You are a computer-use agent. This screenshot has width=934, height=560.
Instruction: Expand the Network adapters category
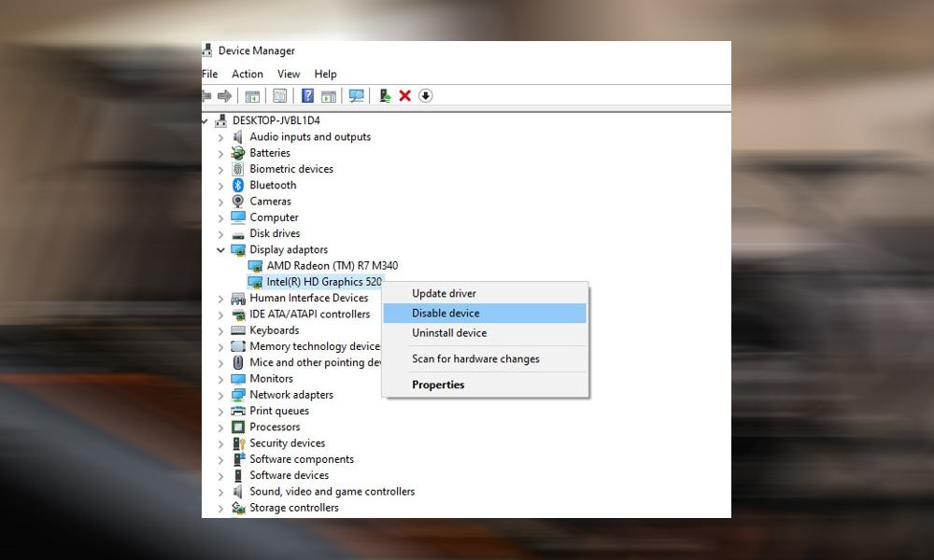click(x=220, y=395)
